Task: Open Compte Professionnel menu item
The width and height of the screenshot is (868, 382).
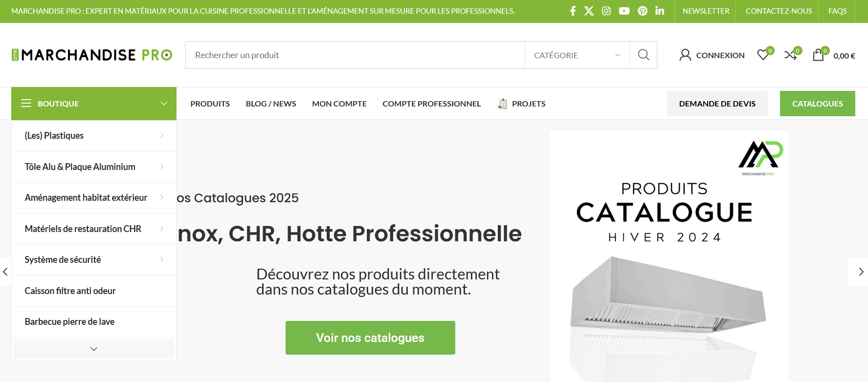Action: [431, 104]
